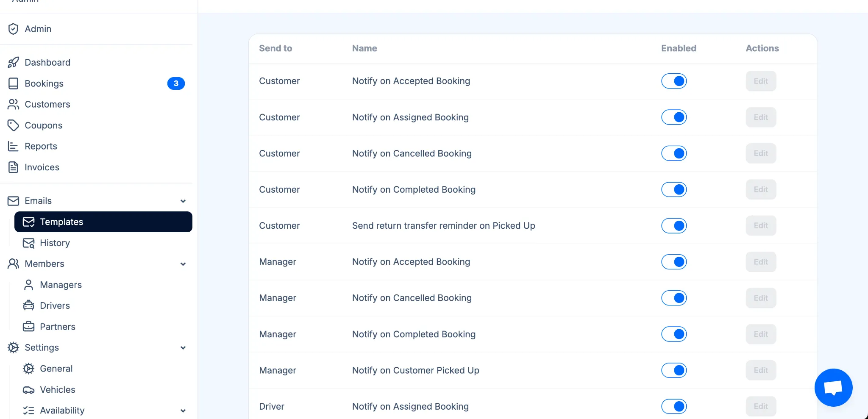The image size is (868, 419).
Task: Click the Coupons tag icon
Action: tap(13, 125)
